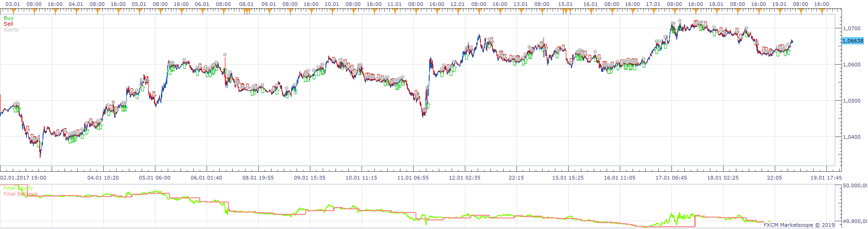Image resolution: width=868 pixels, height=229 pixels.
Task: Select the orange marker beneath 16.01
Action: 591,11
